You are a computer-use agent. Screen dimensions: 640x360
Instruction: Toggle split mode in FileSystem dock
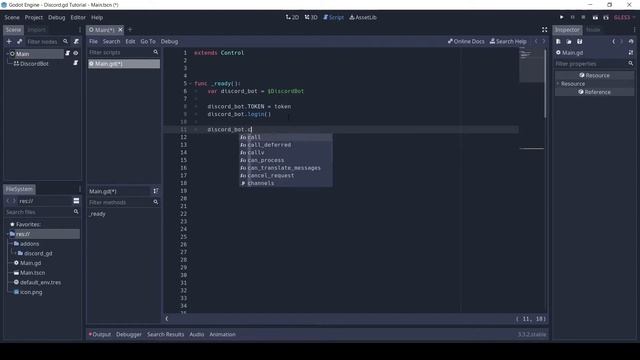[76, 201]
